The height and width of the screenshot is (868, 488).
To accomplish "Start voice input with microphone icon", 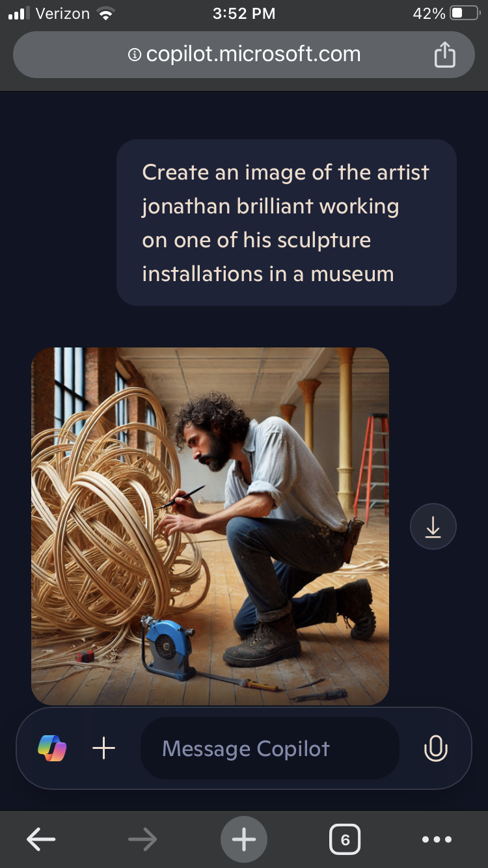I will (x=435, y=748).
